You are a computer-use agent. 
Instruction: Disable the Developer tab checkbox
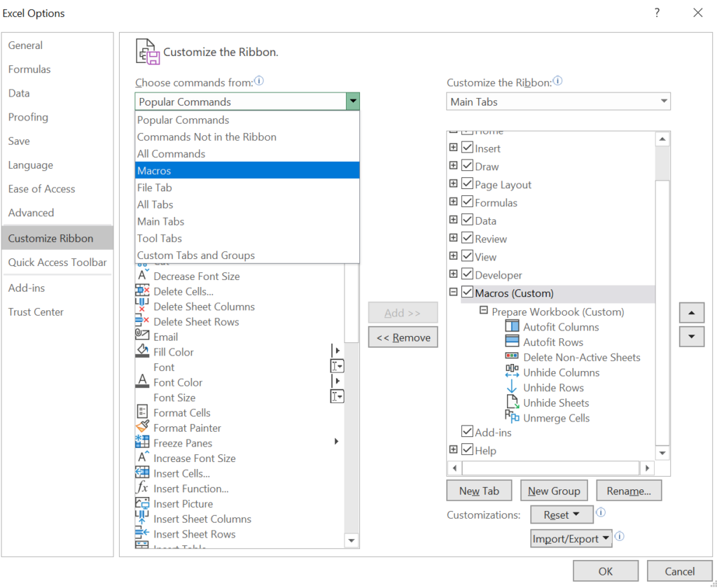467,274
